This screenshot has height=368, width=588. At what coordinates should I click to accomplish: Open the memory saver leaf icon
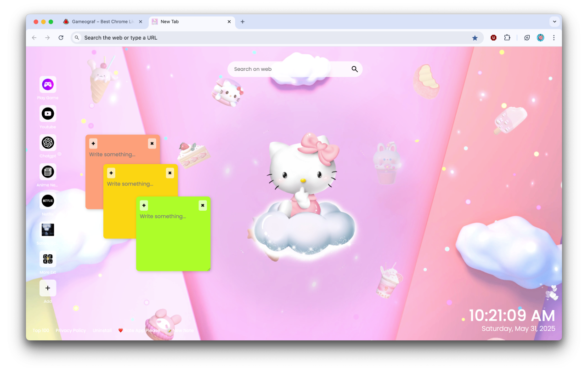(527, 38)
